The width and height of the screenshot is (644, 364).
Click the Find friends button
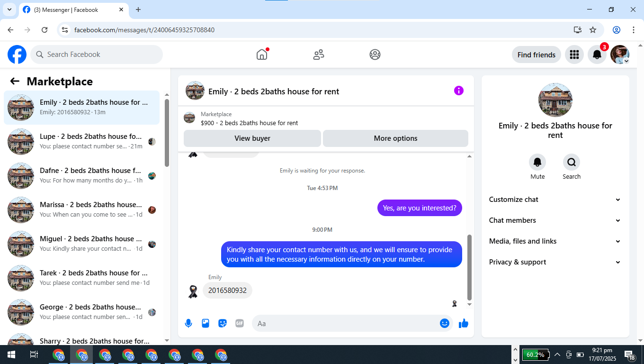tap(537, 55)
